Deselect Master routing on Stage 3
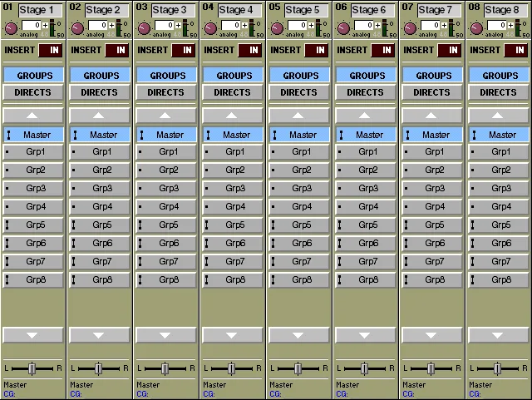 coord(166,135)
